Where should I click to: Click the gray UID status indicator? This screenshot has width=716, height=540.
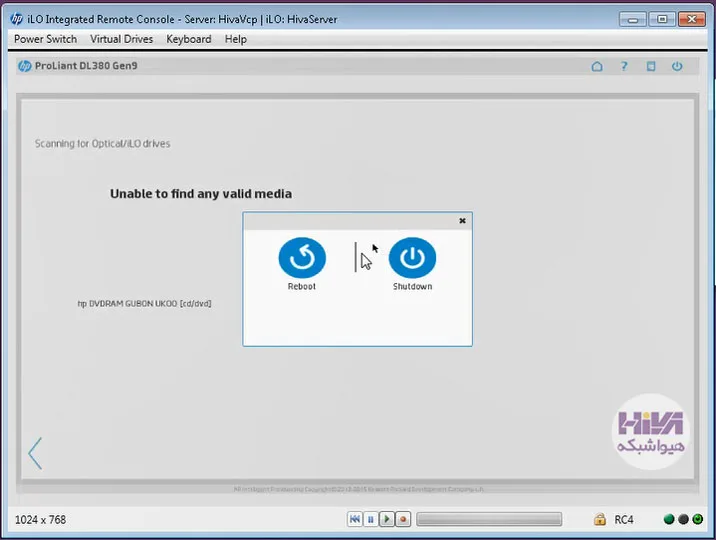pos(683,519)
